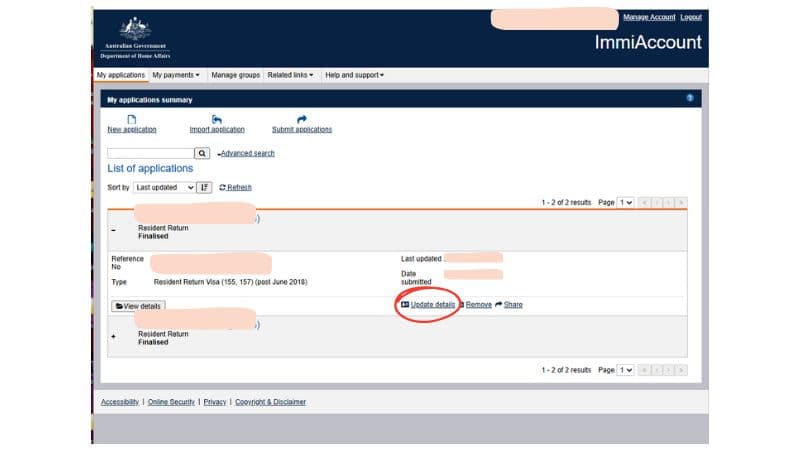Click the New application document icon

(132, 119)
